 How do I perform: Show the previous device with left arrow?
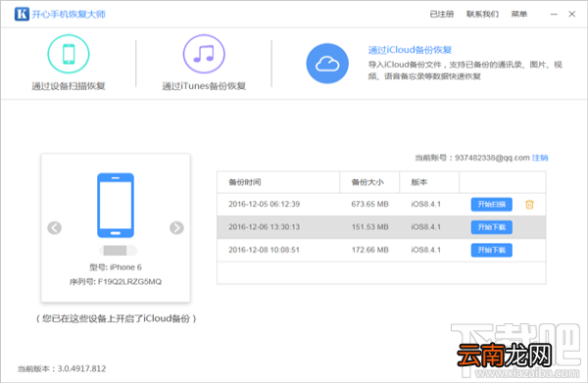point(54,227)
